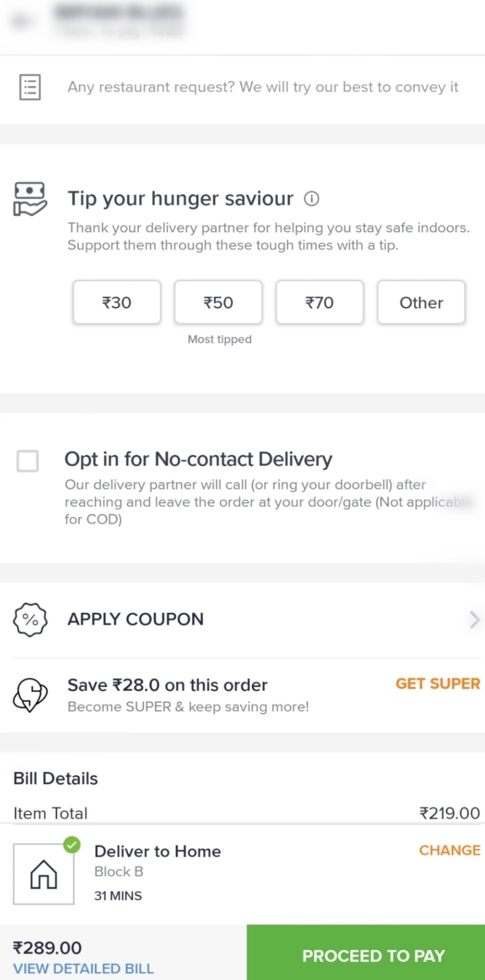This screenshot has width=485, height=980.
Task: Tap the back arrow at top
Action: 20,22
